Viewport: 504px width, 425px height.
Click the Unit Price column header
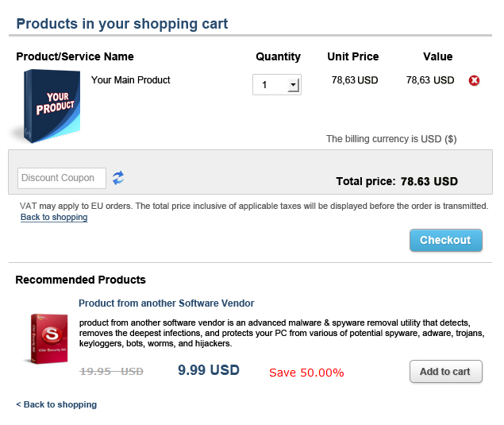[x=353, y=56]
